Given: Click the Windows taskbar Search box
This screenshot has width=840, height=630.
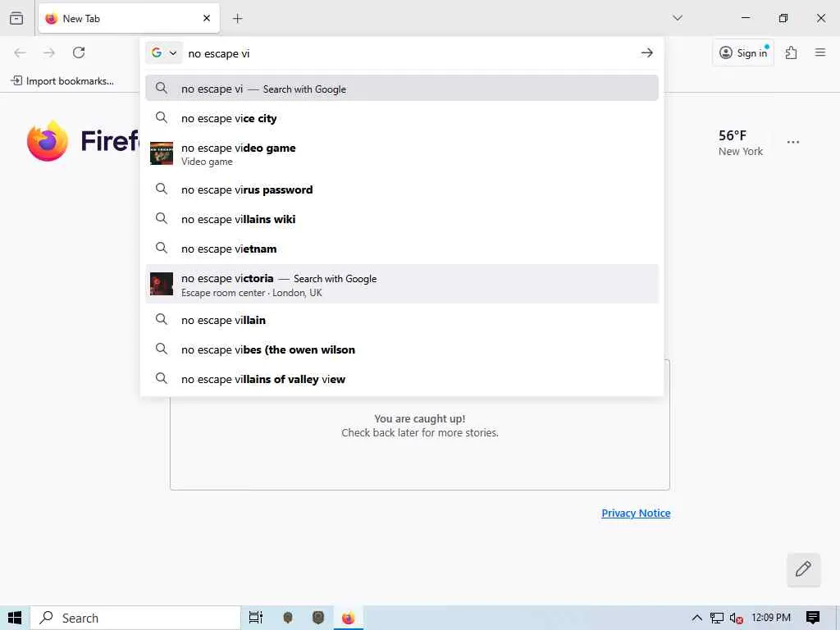Looking at the screenshot, I should pyautogui.click(x=135, y=618).
